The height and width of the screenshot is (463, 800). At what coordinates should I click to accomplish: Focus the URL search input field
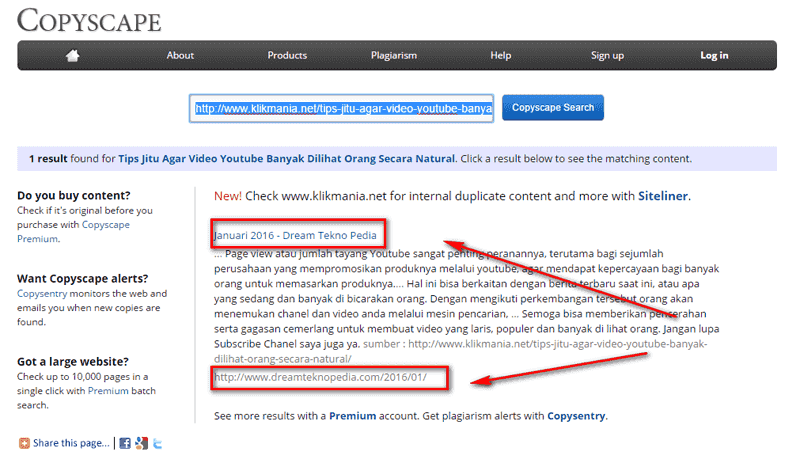pyautogui.click(x=341, y=108)
